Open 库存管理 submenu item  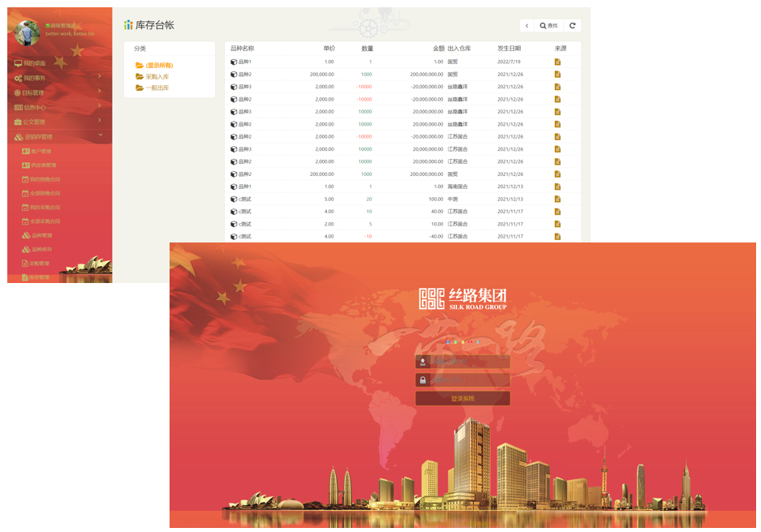[36, 277]
